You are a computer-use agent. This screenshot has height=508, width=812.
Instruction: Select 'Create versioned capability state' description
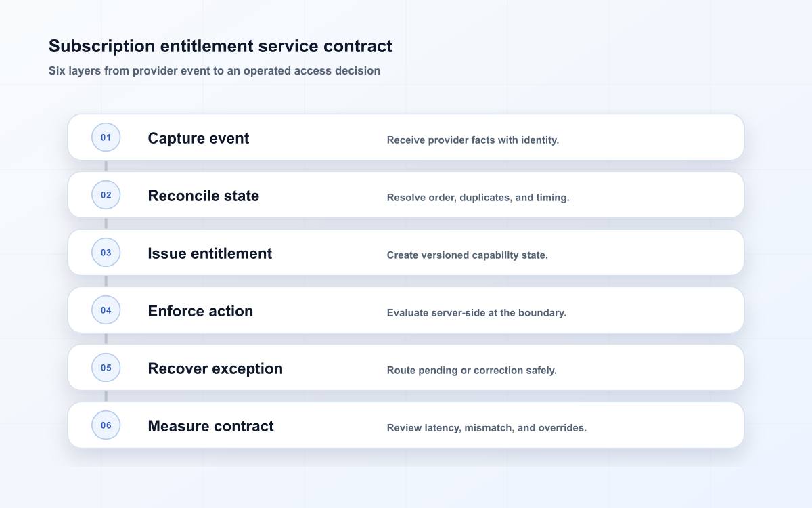click(x=468, y=255)
